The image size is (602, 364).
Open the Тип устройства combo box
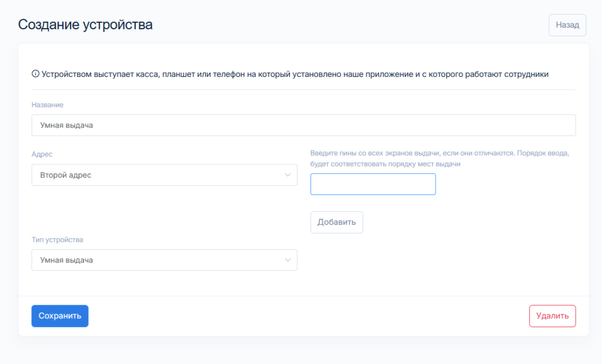coord(164,260)
